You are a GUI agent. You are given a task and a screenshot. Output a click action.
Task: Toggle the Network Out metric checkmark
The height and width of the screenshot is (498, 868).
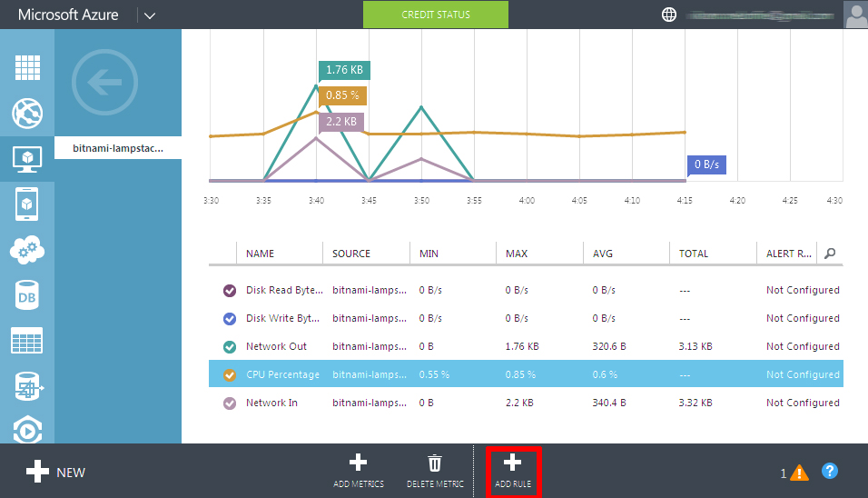pyautogui.click(x=229, y=347)
